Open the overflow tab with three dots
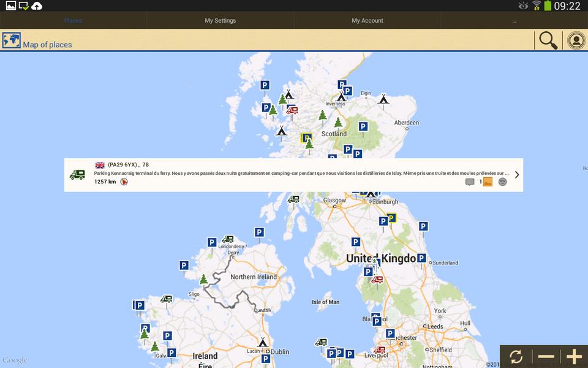This screenshot has height=368, width=588. tap(514, 20)
